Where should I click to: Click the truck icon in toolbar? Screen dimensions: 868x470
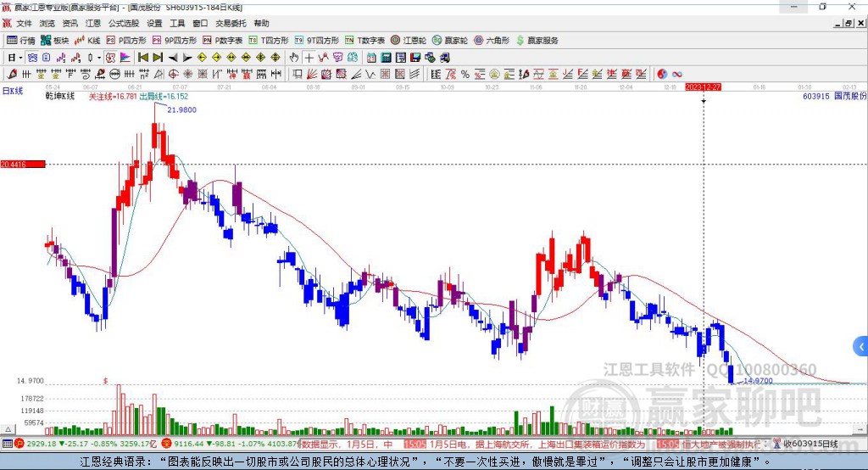(x=445, y=58)
